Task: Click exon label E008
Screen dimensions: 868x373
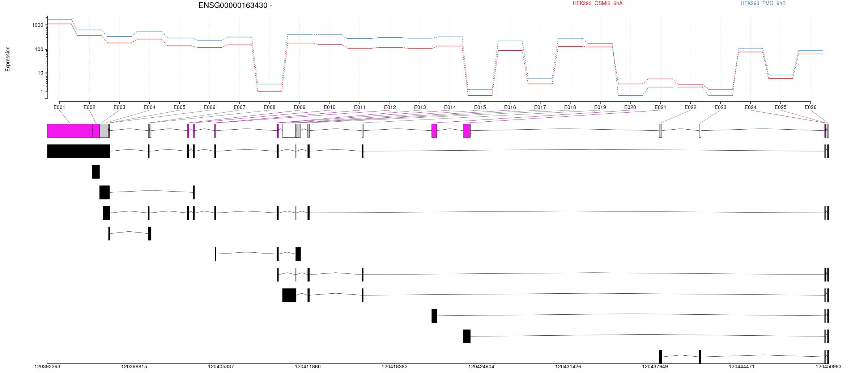Action: pos(269,107)
